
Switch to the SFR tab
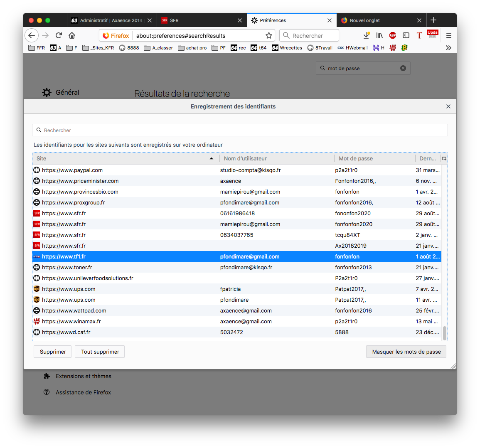point(202,20)
